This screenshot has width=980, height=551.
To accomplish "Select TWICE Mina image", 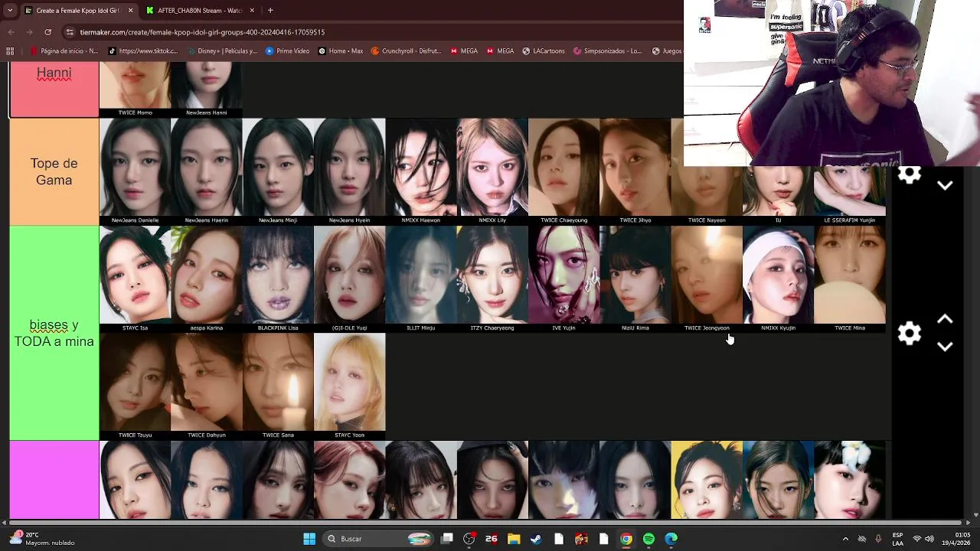I will point(850,279).
